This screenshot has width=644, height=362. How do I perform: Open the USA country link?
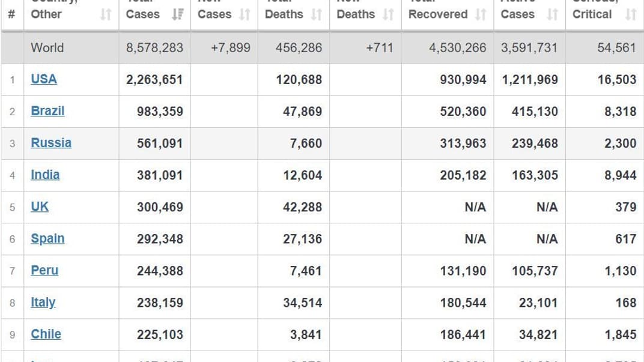click(44, 79)
